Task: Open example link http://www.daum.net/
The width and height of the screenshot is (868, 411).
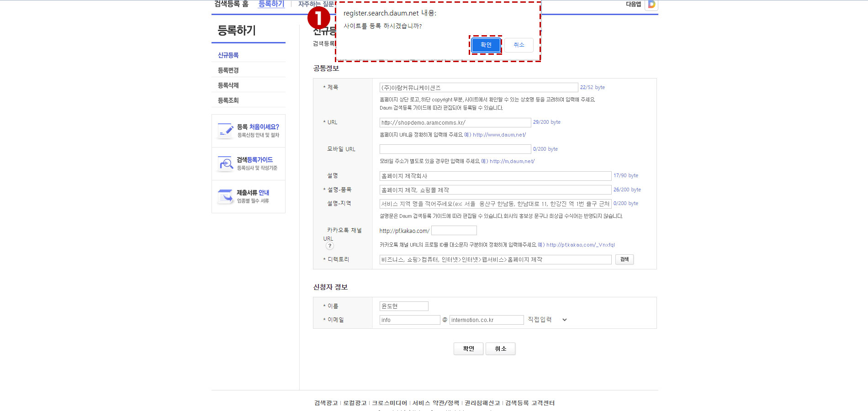Action: click(x=499, y=135)
